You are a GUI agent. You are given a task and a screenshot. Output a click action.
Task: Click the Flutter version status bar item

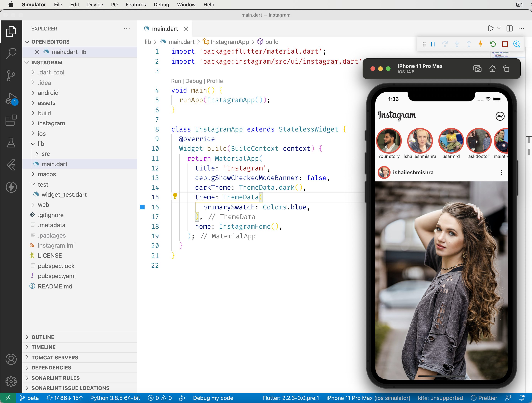point(290,398)
